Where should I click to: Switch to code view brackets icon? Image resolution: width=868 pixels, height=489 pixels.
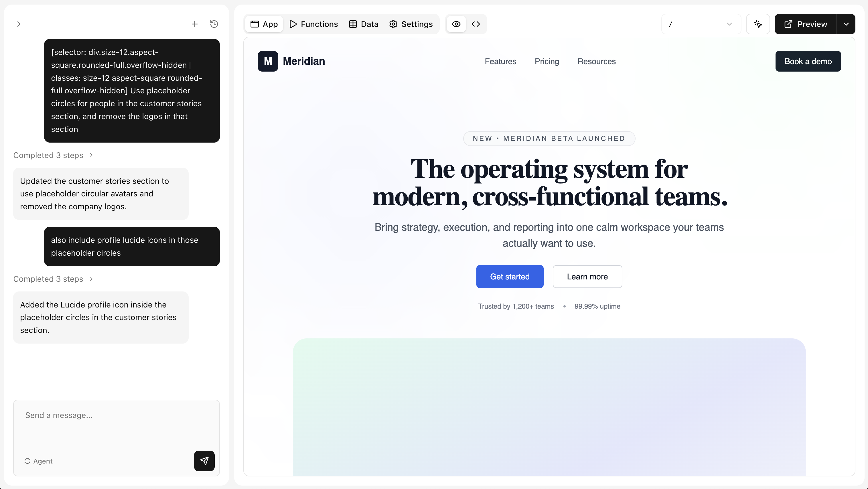coord(476,24)
